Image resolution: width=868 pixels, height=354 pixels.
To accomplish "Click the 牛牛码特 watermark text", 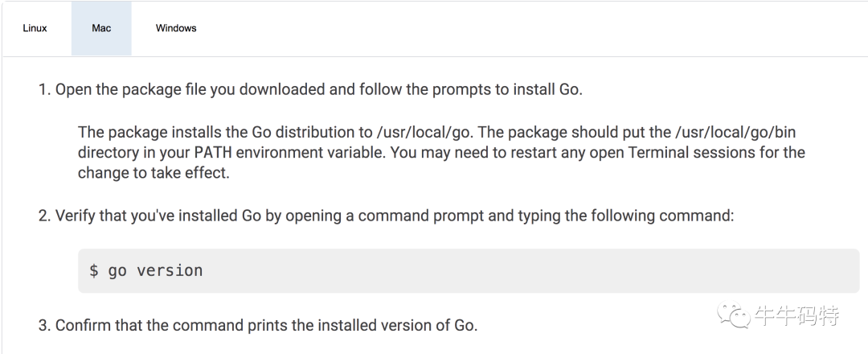I will 796,316.
